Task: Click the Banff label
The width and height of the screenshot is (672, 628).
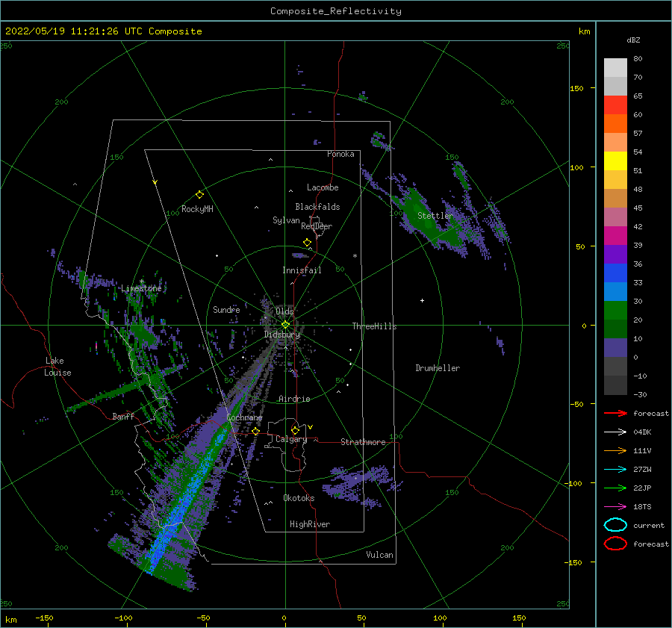Action: pos(123,416)
